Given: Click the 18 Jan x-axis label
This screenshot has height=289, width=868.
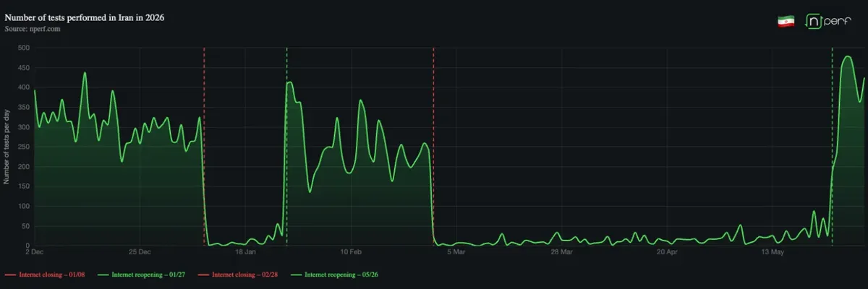Looking at the screenshot, I should (245, 252).
